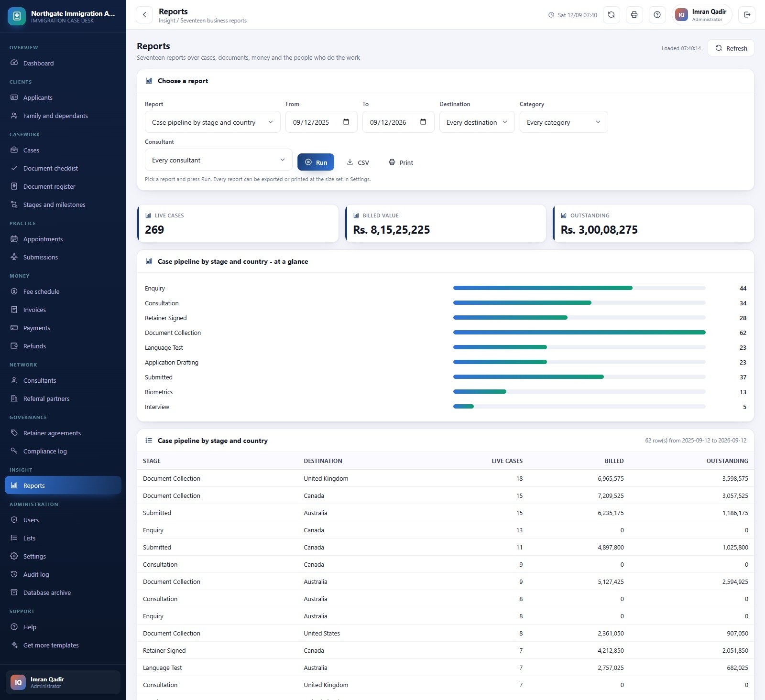
Task: Click the Retainer Signed table row stage
Action: [x=164, y=650]
